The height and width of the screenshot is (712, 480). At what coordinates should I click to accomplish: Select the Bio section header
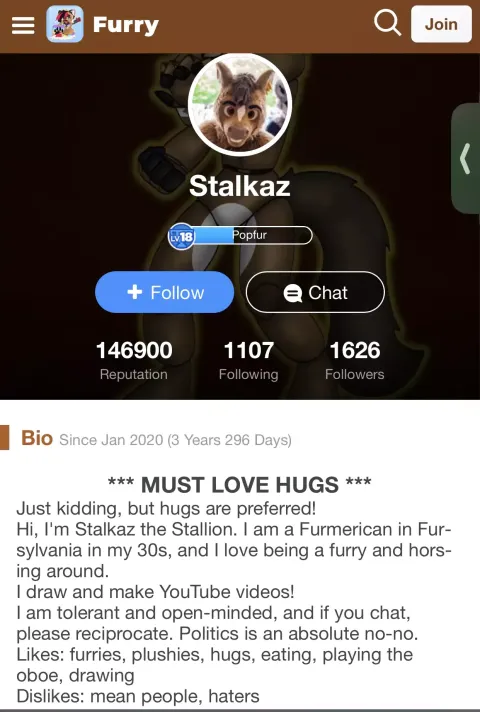[x=37, y=438]
